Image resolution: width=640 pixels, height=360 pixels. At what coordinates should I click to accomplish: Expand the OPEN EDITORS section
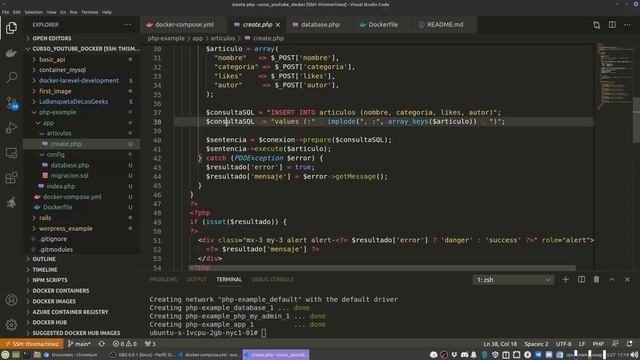click(82, 38)
